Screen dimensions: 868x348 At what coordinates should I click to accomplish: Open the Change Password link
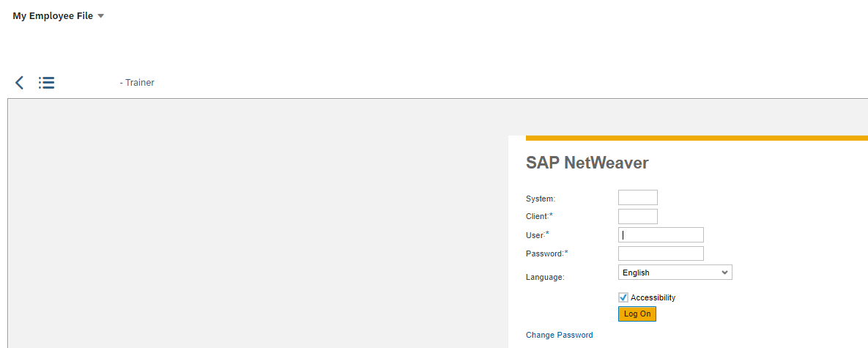click(x=559, y=335)
